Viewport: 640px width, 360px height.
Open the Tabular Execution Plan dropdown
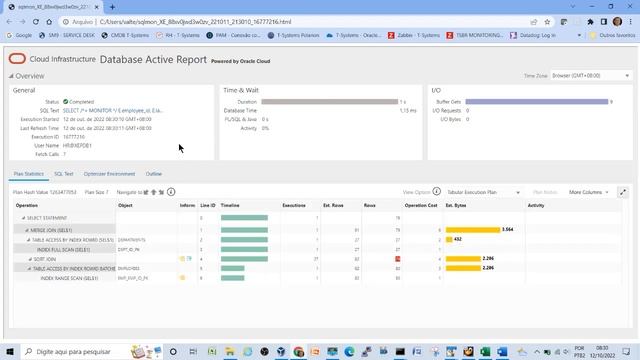(483, 192)
